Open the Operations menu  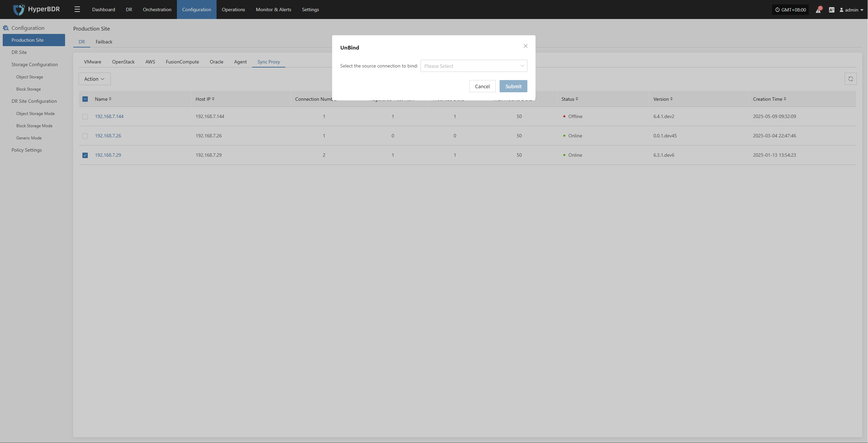233,9
